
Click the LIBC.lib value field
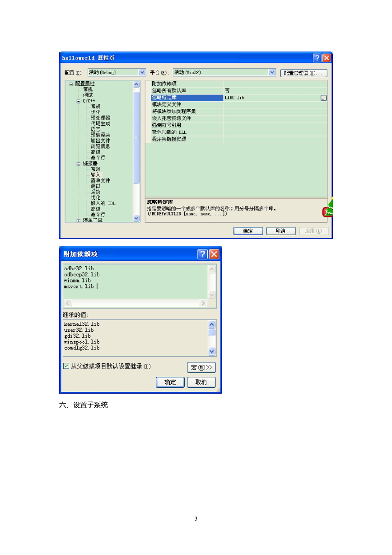pyautogui.click(x=272, y=98)
